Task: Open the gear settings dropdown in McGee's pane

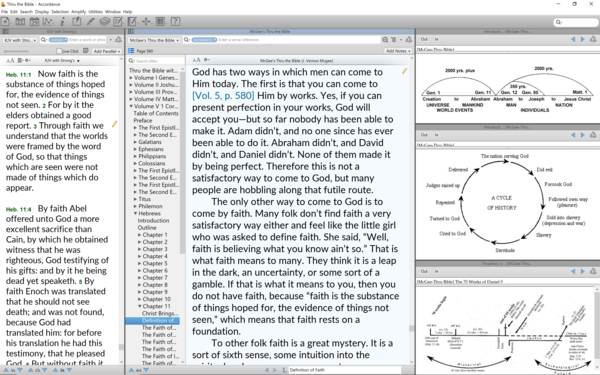Action: [x=207, y=60]
